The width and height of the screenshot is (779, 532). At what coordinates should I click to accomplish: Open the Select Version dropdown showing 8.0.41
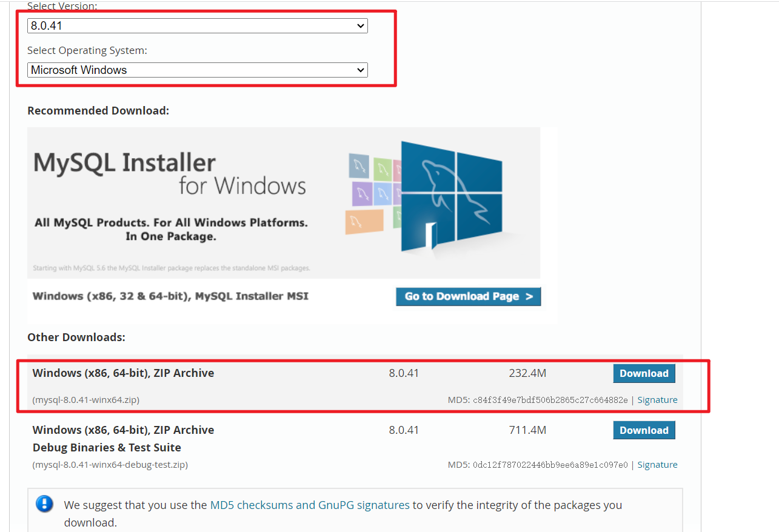click(197, 25)
